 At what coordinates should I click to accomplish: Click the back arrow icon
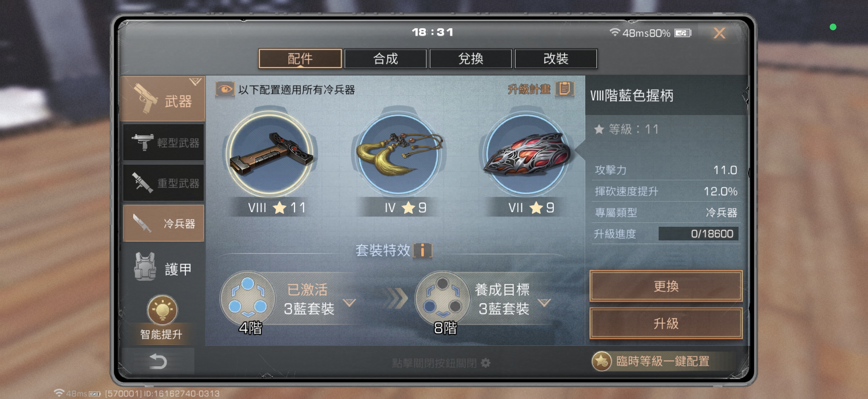(x=158, y=361)
